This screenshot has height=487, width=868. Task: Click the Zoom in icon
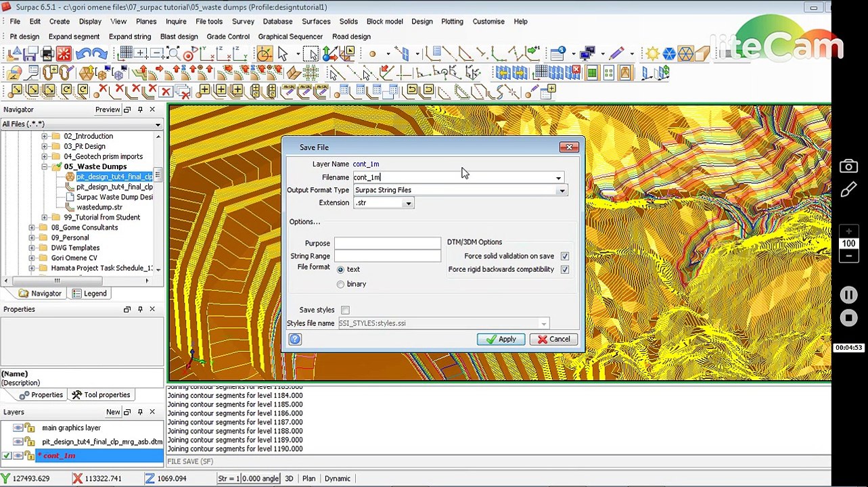[141, 54]
